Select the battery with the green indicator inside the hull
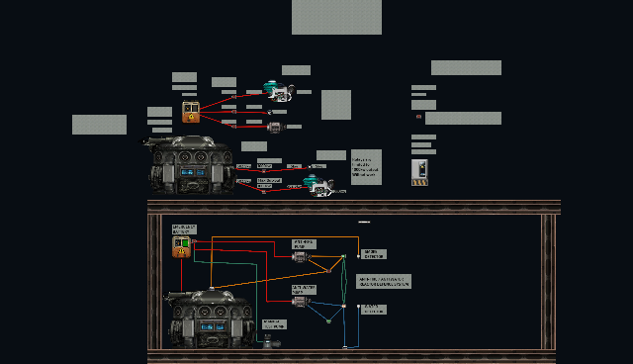 181,247
